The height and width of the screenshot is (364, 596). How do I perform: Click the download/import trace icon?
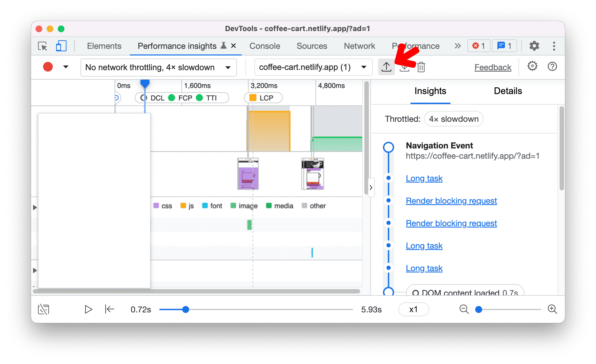404,67
